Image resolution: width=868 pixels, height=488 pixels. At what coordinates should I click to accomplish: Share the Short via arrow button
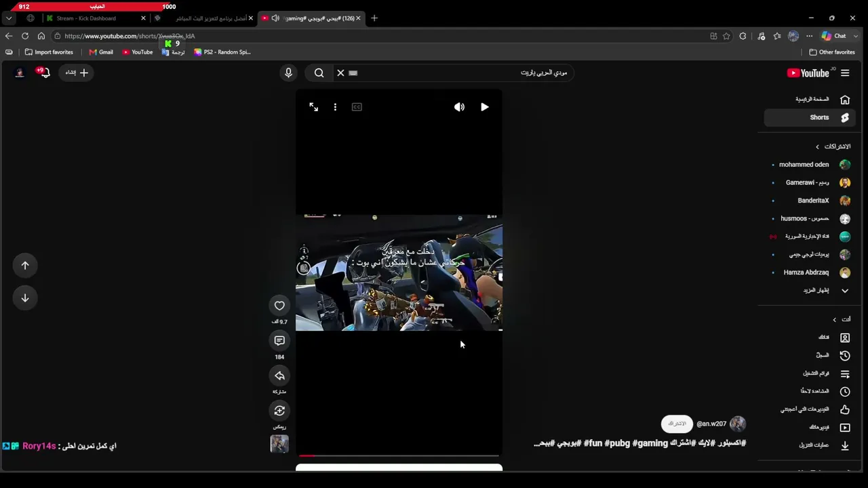[279, 375]
